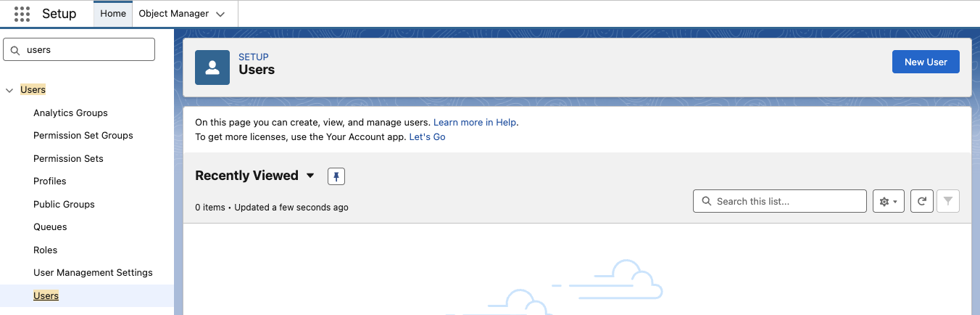The width and height of the screenshot is (980, 315).
Task: Expand the Object Manager tab dropdown chevron
Action: coord(220,14)
